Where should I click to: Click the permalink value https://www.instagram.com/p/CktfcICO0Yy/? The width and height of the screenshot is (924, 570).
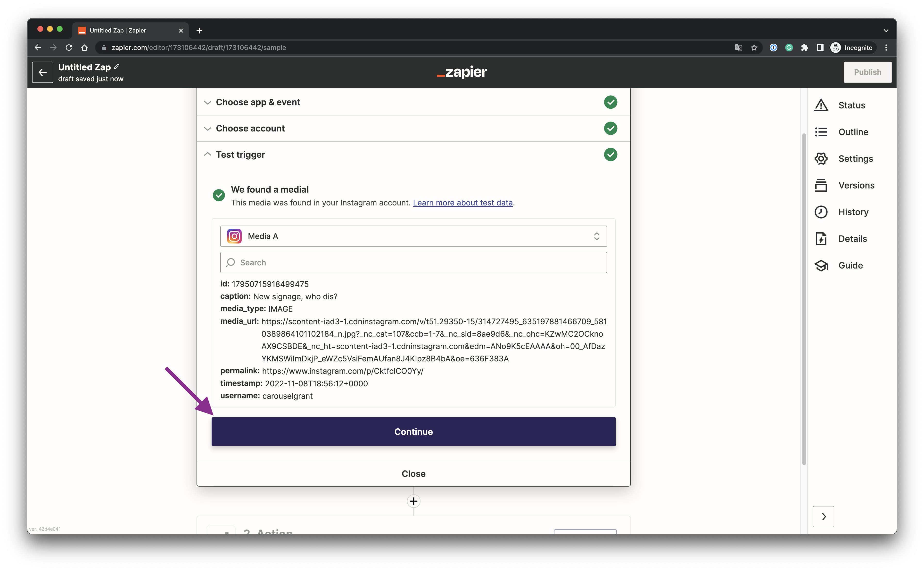342,371
